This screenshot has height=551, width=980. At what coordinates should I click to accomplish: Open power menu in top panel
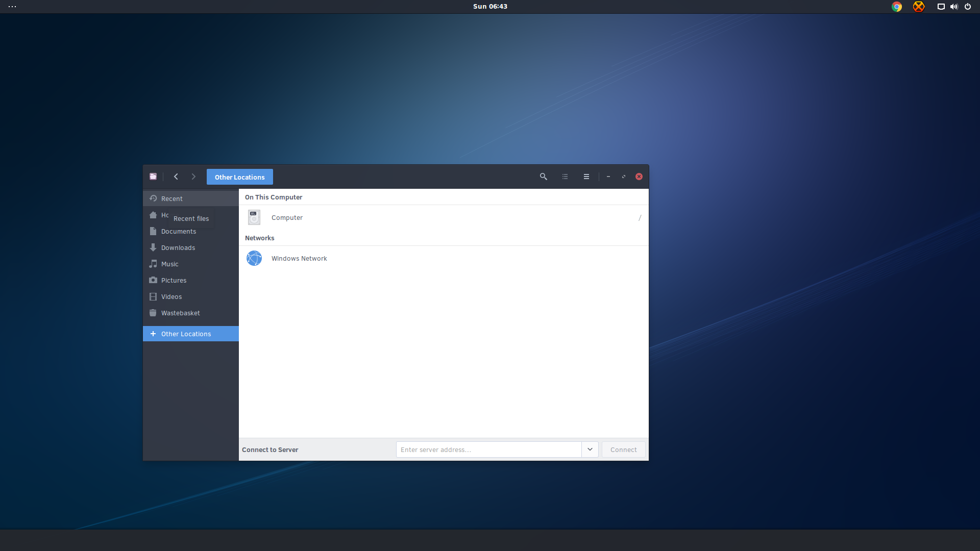[968, 7]
